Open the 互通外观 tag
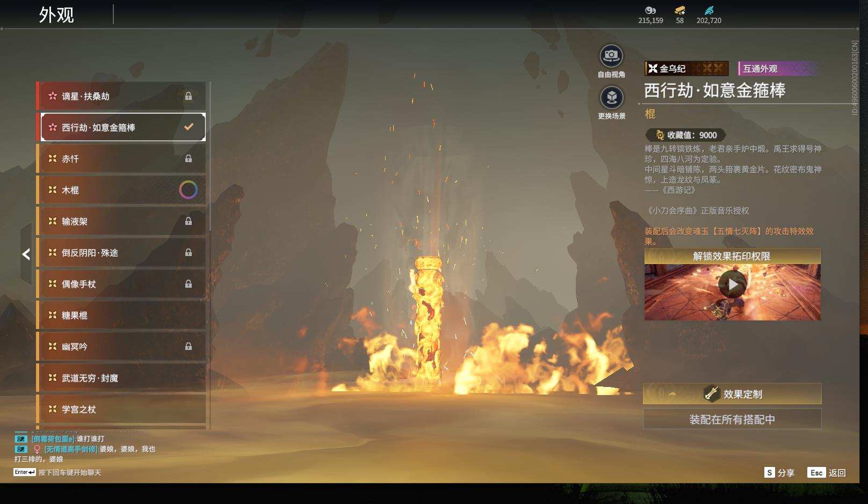 (777, 69)
